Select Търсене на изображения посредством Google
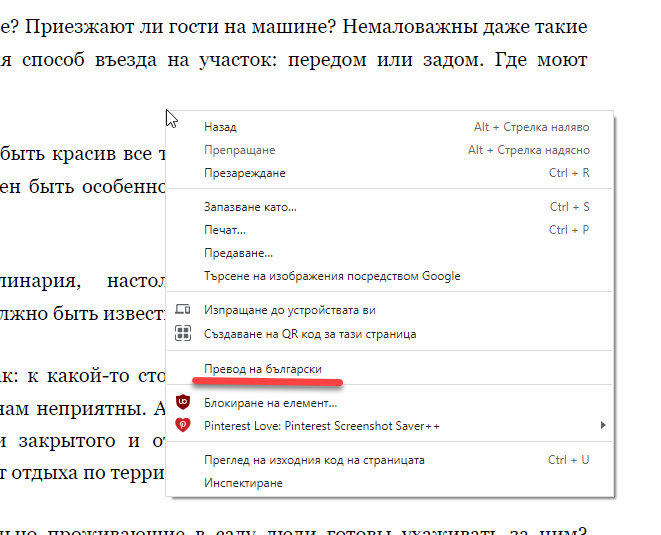661x535 pixels. [x=390, y=276]
